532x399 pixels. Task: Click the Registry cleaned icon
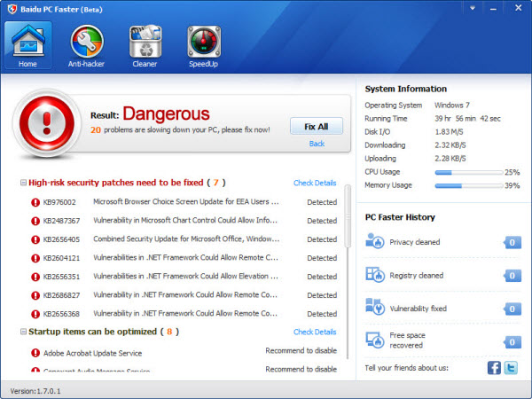[375, 275]
